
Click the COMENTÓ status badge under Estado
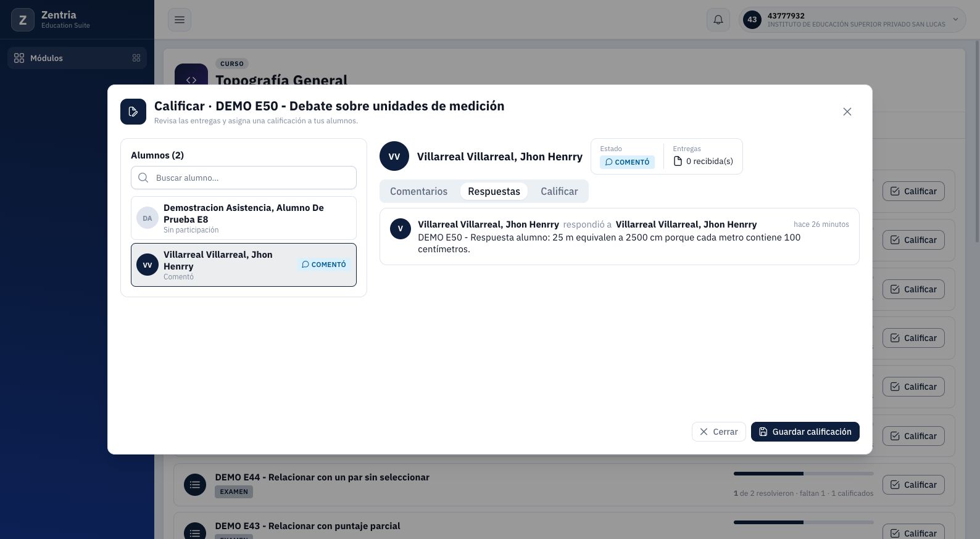pos(627,162)
